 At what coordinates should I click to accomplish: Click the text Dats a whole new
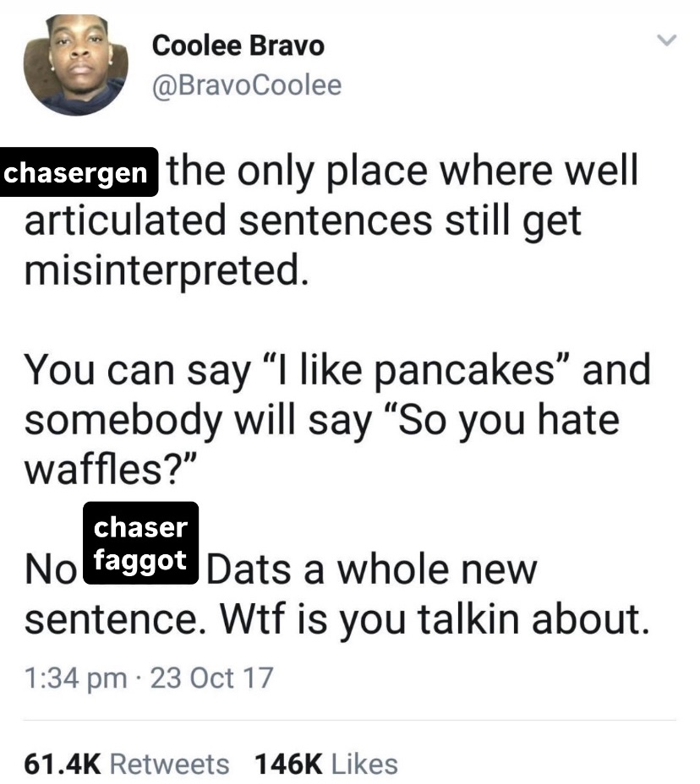(x=372, y=569)
